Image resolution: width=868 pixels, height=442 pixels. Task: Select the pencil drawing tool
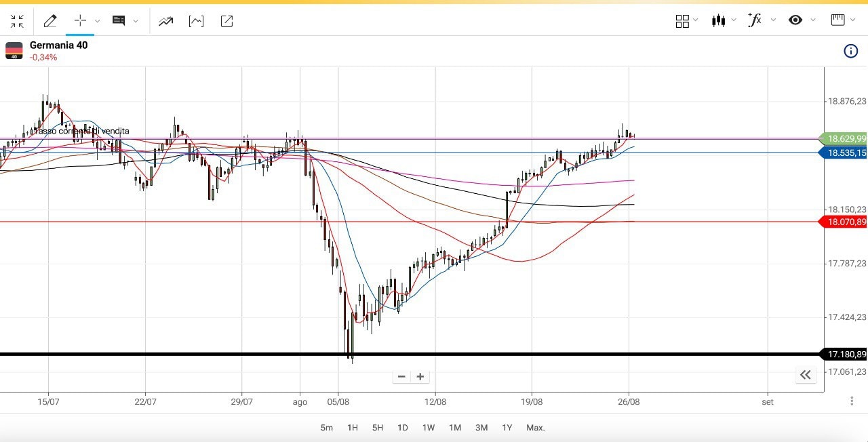[50, 21]
